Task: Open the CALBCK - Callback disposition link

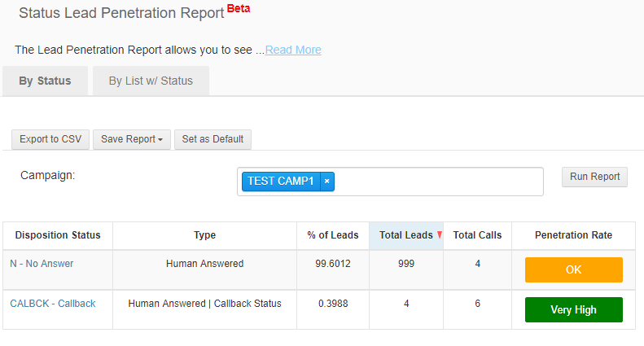Action: [53, 304]
